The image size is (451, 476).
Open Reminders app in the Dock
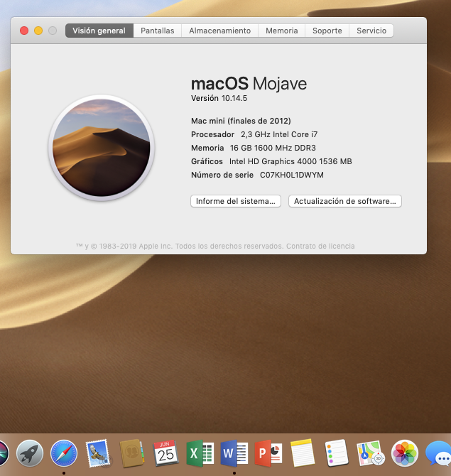(x=336, y=453)
